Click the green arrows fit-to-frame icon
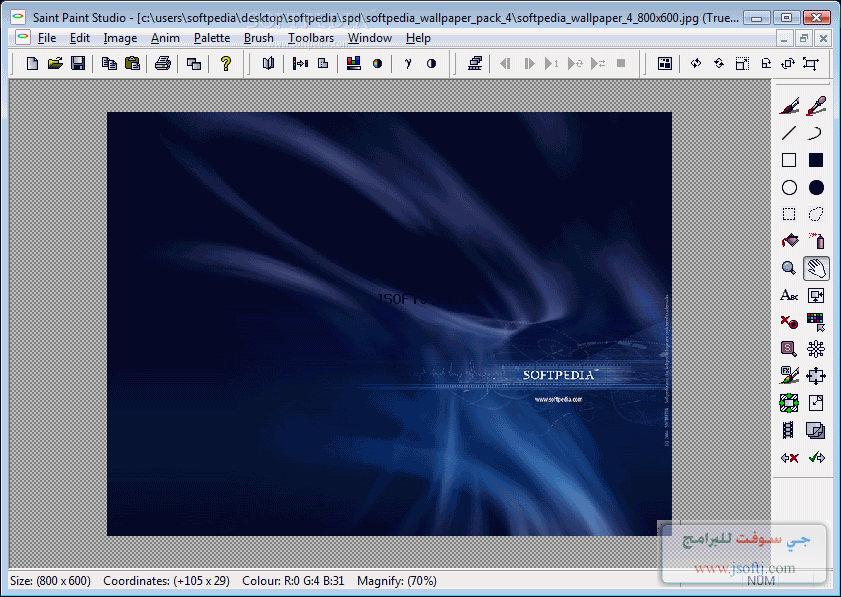Viewport: 841px width, 597px height. click(x=789, y=403)
